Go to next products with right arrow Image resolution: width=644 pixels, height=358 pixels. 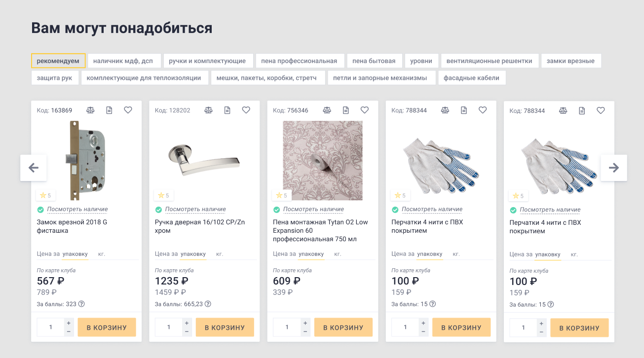pyautogui.click(x=613, y=168)
